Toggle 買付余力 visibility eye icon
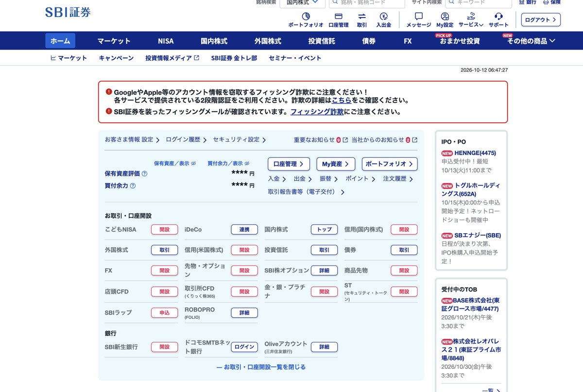This screenshot has height=392, width=583. click(x=247, y=163)
